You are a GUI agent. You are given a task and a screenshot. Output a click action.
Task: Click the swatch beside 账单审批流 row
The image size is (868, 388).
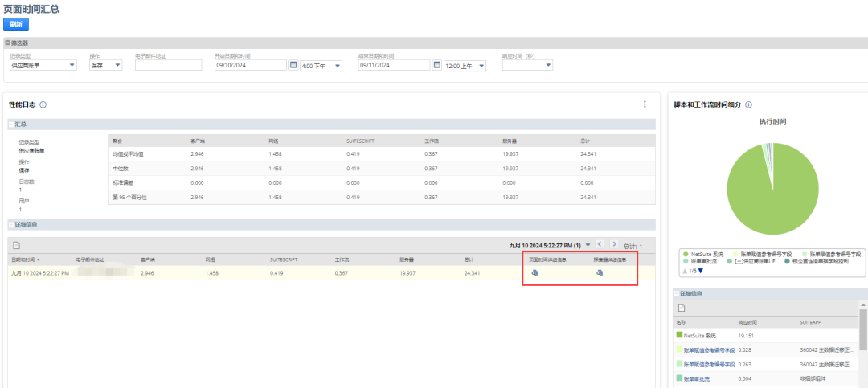(x=679, y=378)
